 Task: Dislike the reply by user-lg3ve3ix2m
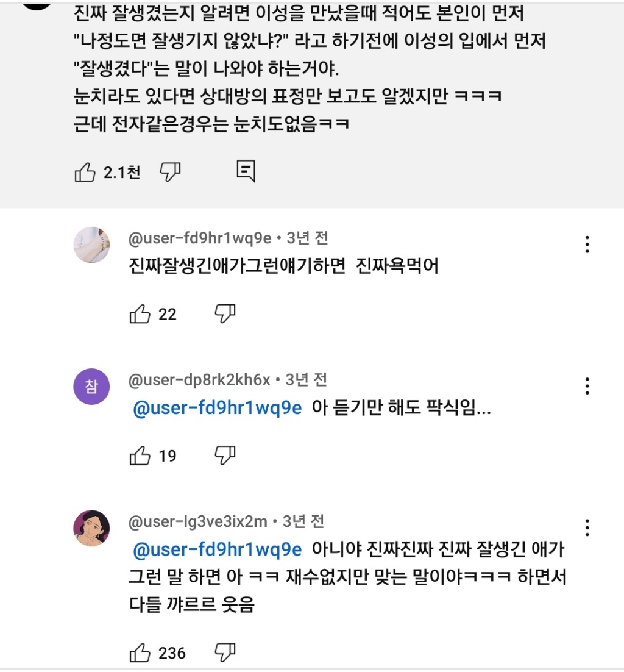[x=225, y=653]
